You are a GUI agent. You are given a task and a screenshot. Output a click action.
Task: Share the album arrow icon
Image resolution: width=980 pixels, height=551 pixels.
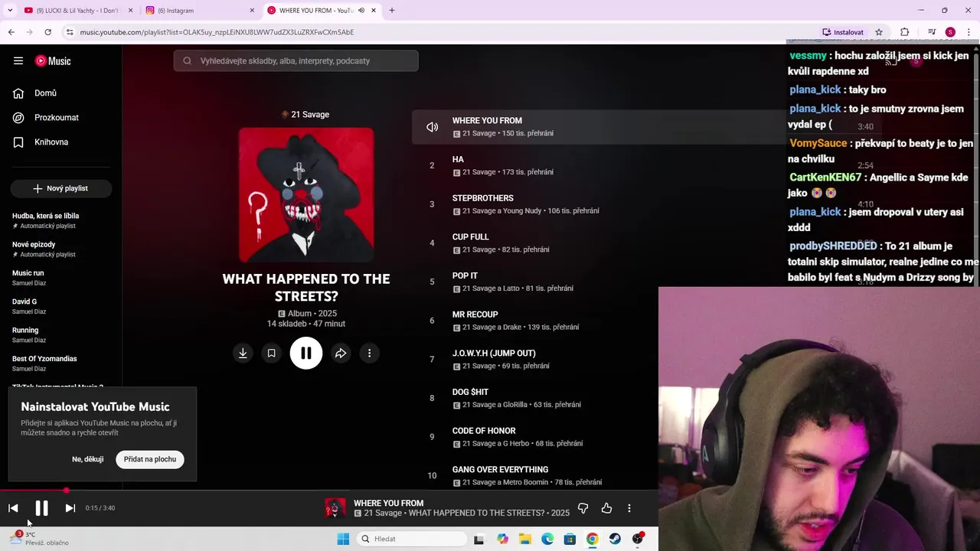[341, 353]
